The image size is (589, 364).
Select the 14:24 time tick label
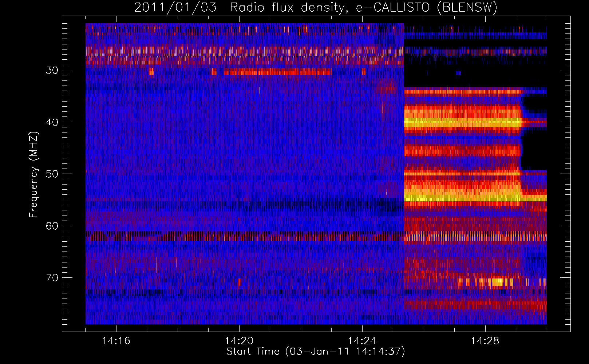coord(362,341)
